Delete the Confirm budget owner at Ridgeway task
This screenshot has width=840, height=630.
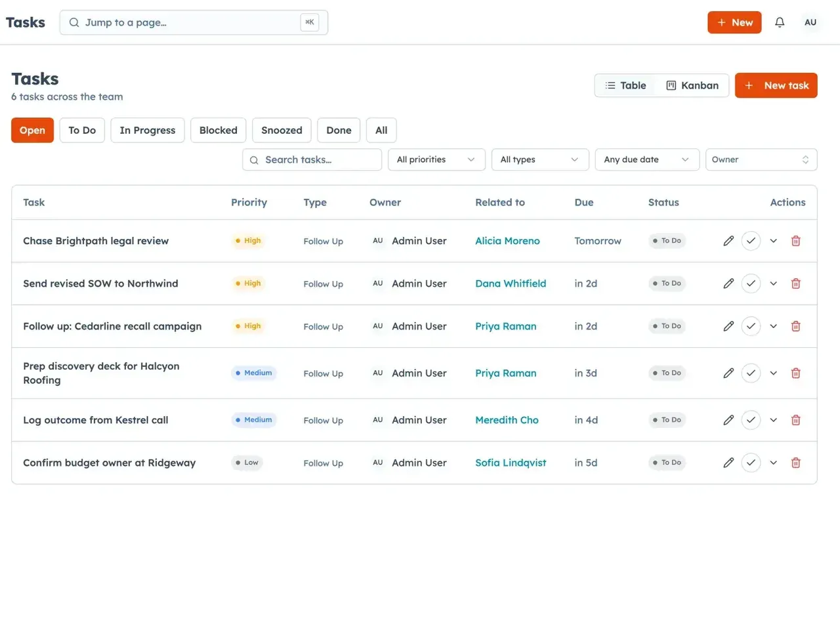[795, 463]
